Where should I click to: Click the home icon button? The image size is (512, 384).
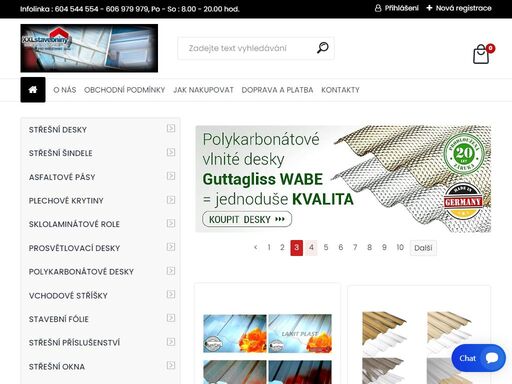coord(33,90)
